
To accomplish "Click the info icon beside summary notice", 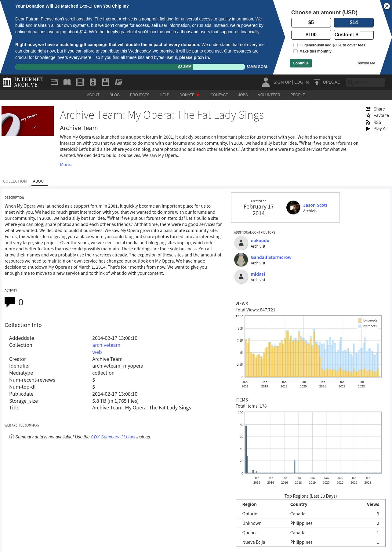I will pos(12,437).
